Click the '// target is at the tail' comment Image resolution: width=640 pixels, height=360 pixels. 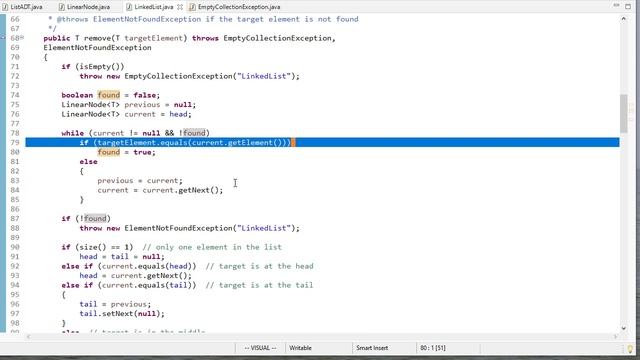(259, 285)
